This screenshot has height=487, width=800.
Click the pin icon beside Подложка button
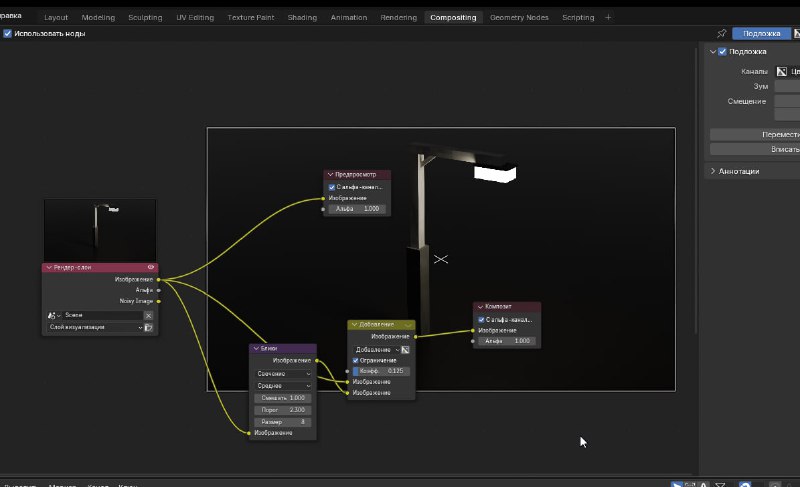pyautogui.click(x=721, y=33)
